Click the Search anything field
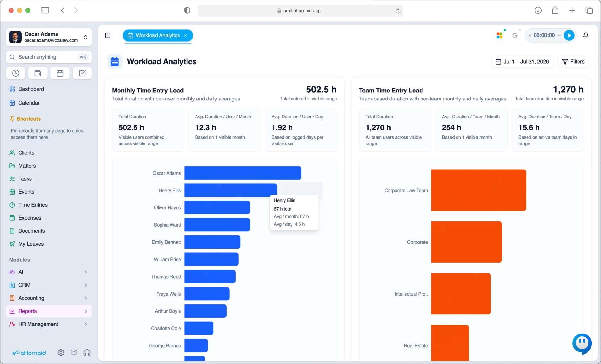 [x=49, y=57]
